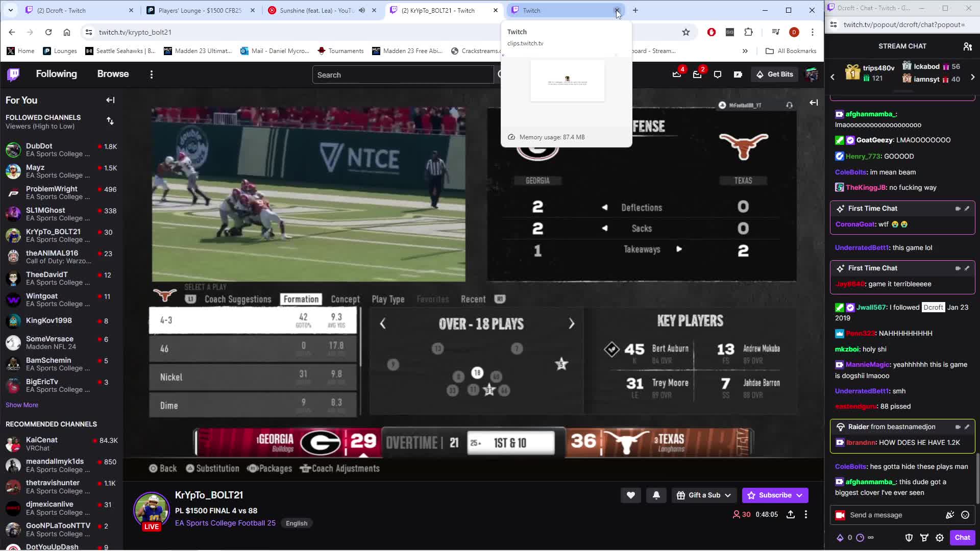Expand followed channels with Show More

tap(22, 405)
